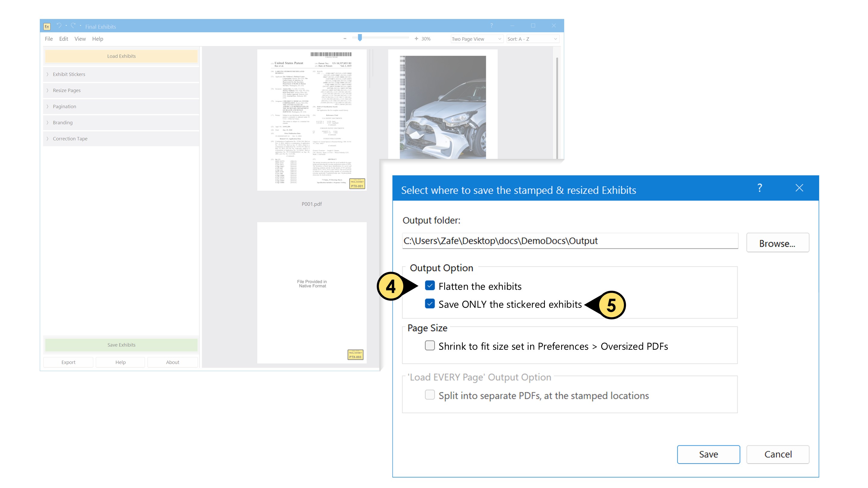Click the zoom slider handle

[360, 38]
